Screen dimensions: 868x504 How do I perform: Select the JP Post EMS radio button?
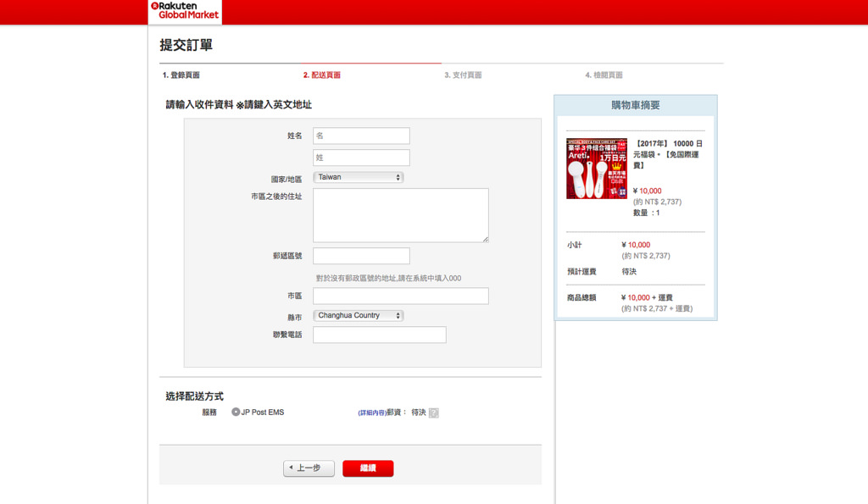(236, 413)
